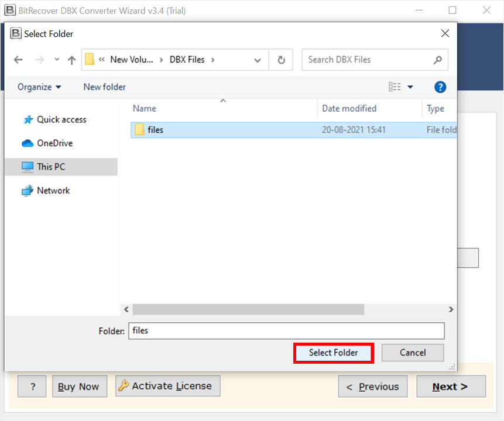
Task: Go up one folder level
Action: click(71, 60)
